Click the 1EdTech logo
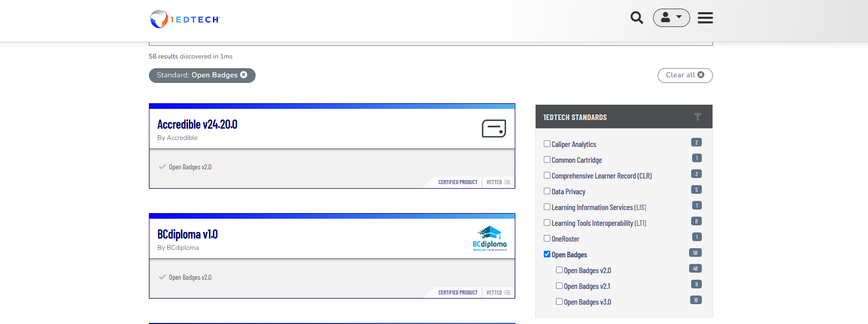Image resolution: width=868 pixels, height=324 pixels. pyautogui.click(x=185, y=19)
